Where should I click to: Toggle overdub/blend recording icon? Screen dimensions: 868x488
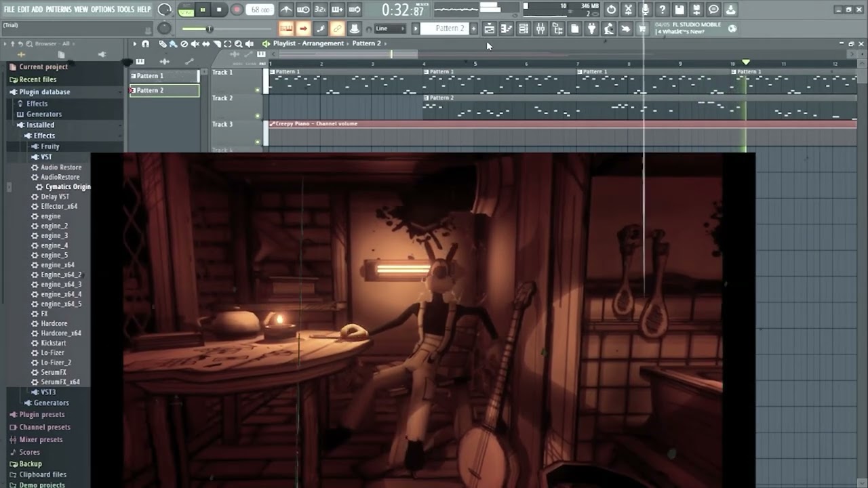point(337,9)
